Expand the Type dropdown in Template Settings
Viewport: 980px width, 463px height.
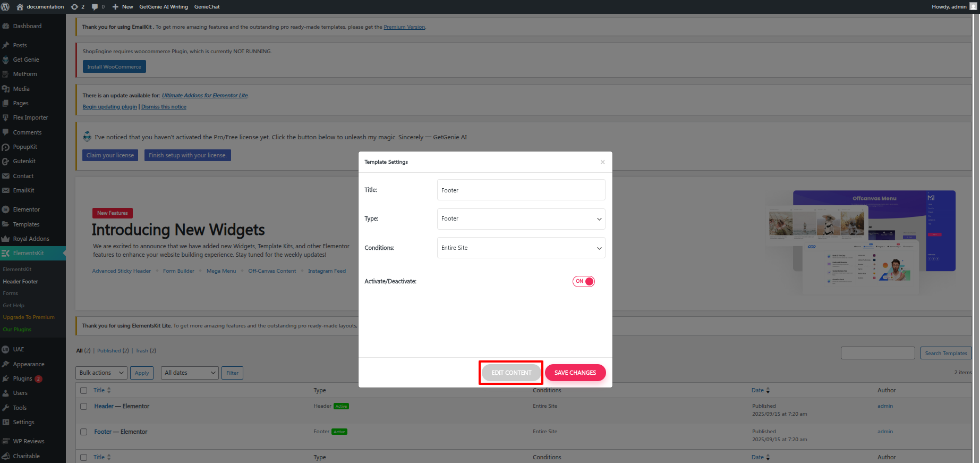tap(521, 219)
